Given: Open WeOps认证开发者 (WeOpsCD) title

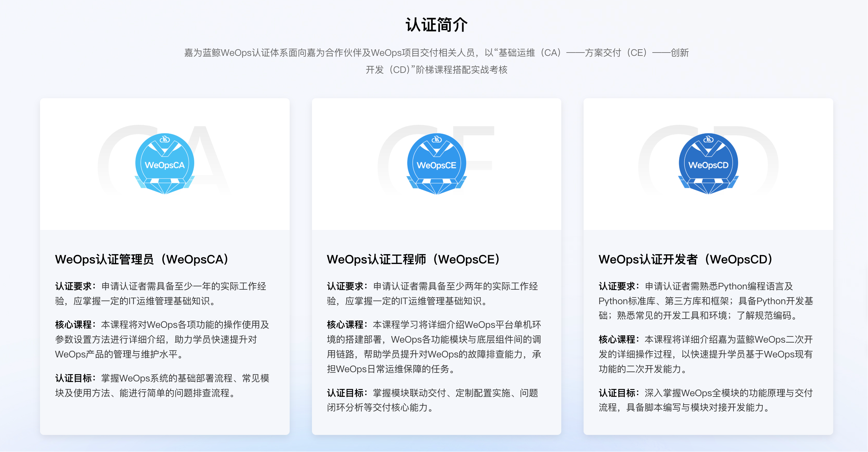Looking at the screenshot, I should tap(686, 260).
